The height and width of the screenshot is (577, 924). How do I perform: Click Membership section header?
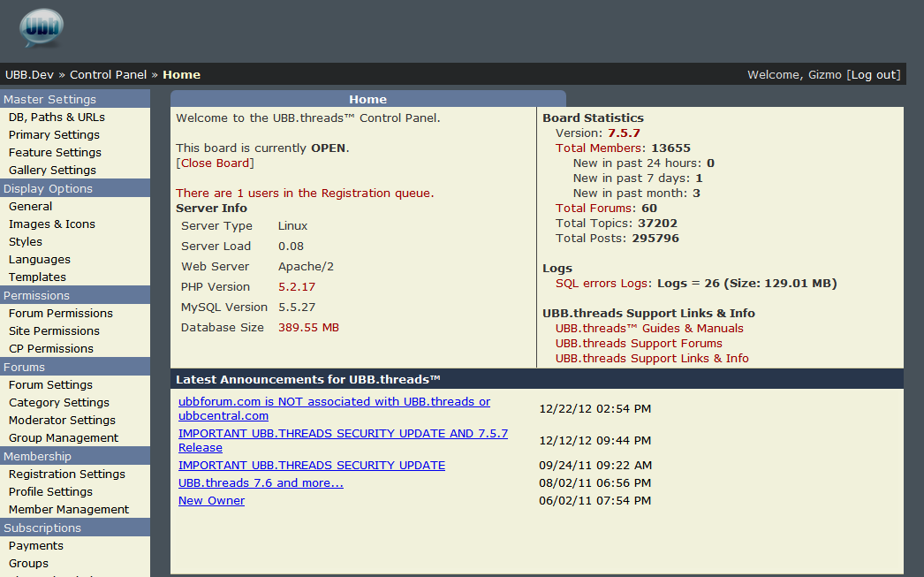click(x=75, y=456)
